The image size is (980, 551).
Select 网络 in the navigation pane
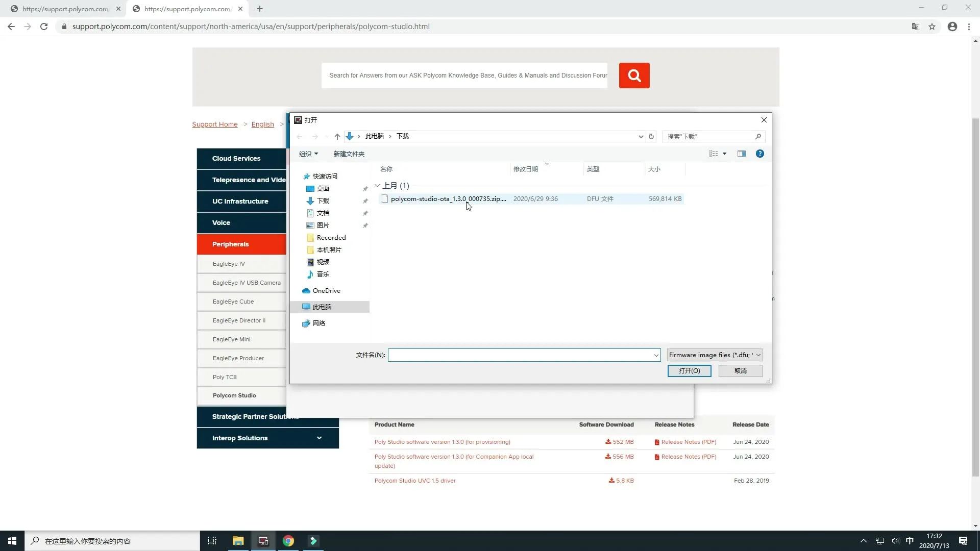coord(318,323)
